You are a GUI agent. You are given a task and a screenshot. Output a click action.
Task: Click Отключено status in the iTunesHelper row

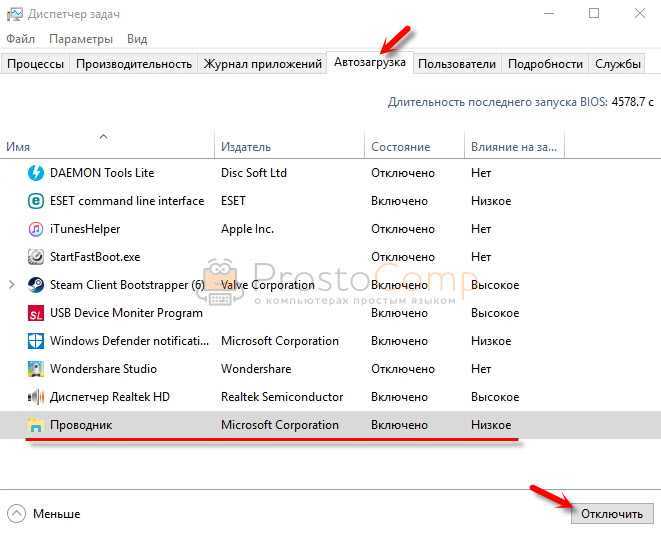403,229
